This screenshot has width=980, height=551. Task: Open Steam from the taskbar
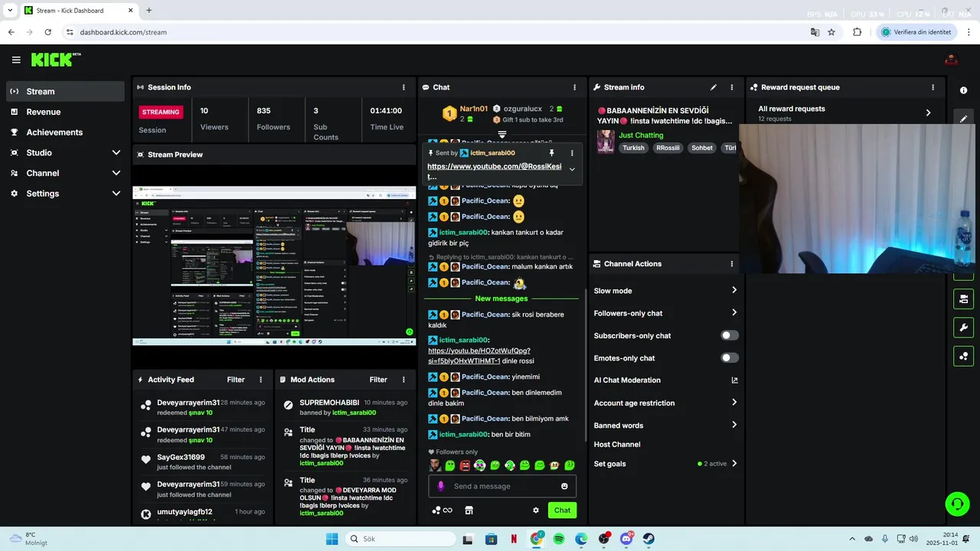648,539
